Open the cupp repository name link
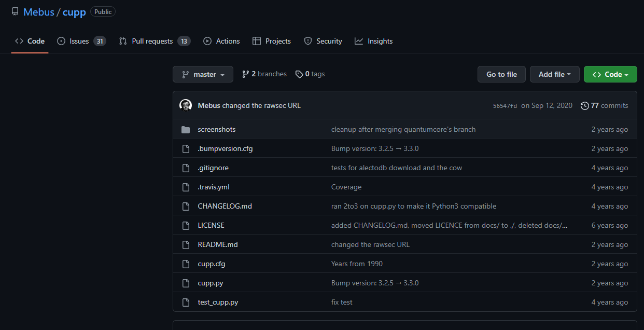The width and height of the screenshot is (644, 330). pyautogui.click(x=74, y=12)
